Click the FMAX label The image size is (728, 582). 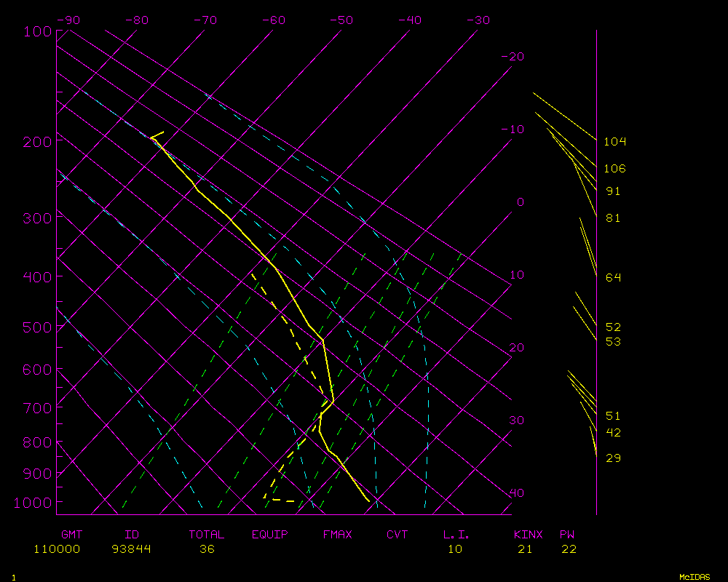[337, 535]
